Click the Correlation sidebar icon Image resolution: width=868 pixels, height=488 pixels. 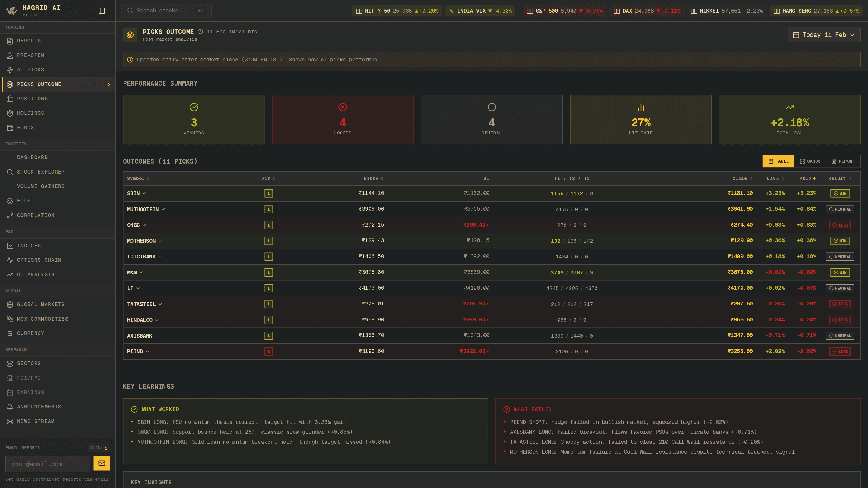pos(10,215)
